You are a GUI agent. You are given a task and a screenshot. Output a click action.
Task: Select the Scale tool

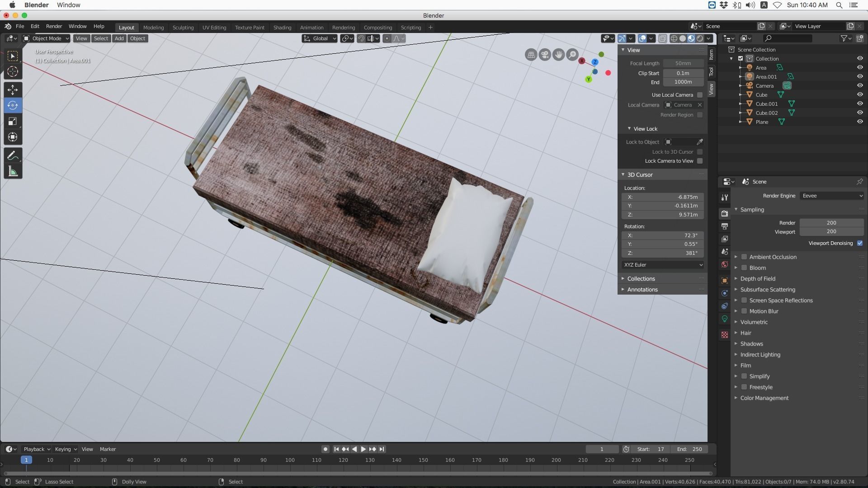[13, 121]
